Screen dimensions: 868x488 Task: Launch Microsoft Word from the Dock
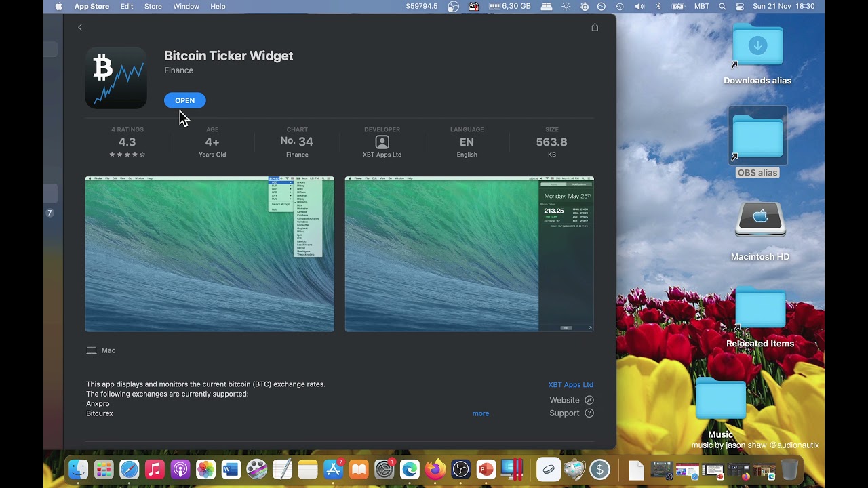[231, 469]
